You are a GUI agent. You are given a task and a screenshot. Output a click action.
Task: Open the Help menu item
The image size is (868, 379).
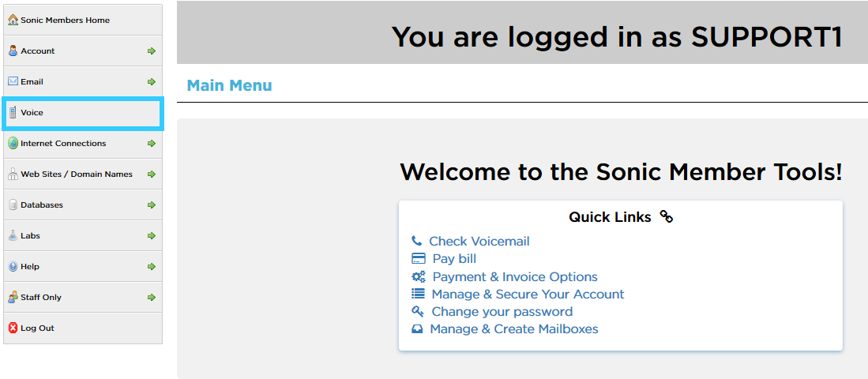pos(30,266)
